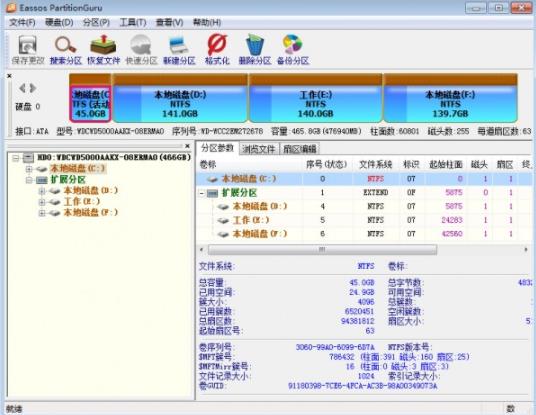Collapse the 扩展分区 node in left tree
Viewport: 536px width, 415px height.
(29, 180)
